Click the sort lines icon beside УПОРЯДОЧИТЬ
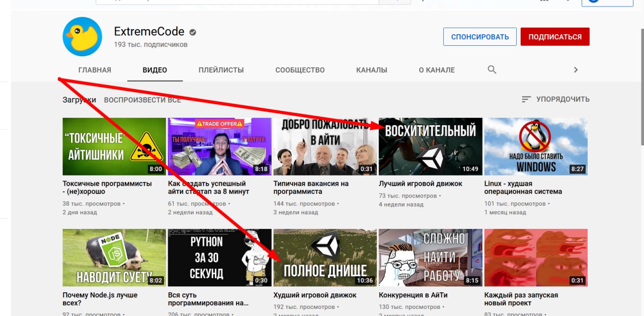 (x=526, y=100)
